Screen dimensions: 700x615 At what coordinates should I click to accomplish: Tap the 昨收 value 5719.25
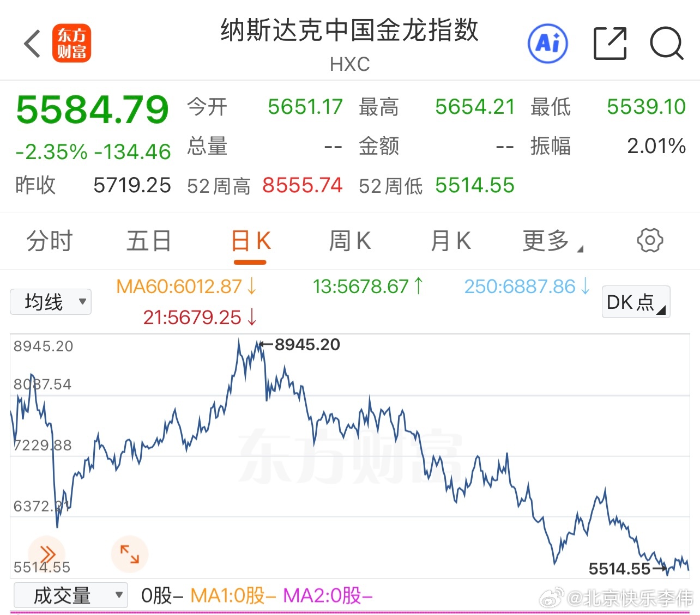132,186
